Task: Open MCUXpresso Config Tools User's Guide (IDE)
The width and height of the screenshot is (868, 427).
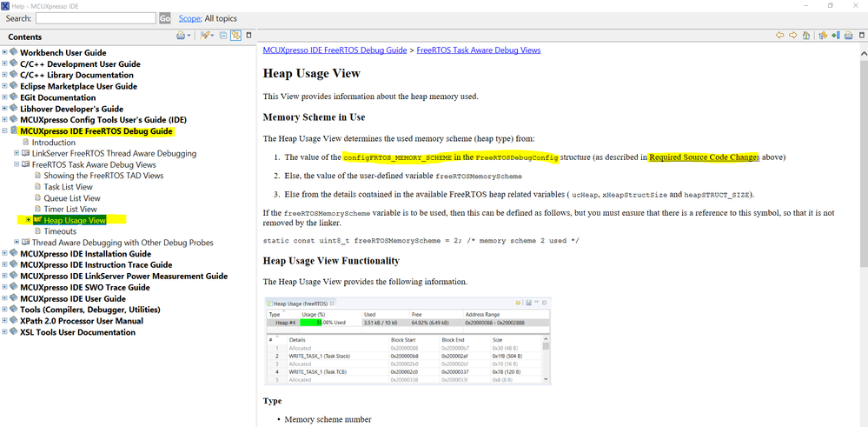Action: pyautogui.click(x=103, y=120)
